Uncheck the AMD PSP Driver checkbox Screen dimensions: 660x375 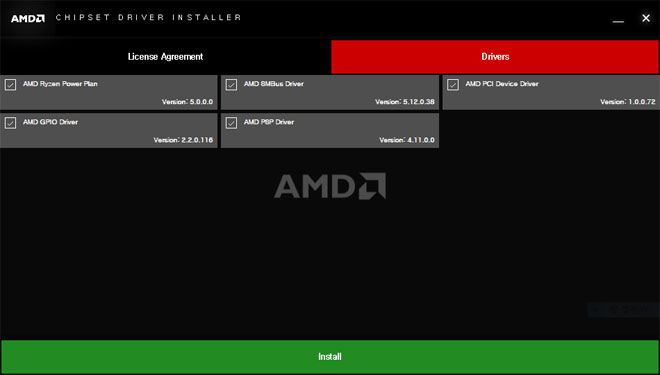coord(231,123)
